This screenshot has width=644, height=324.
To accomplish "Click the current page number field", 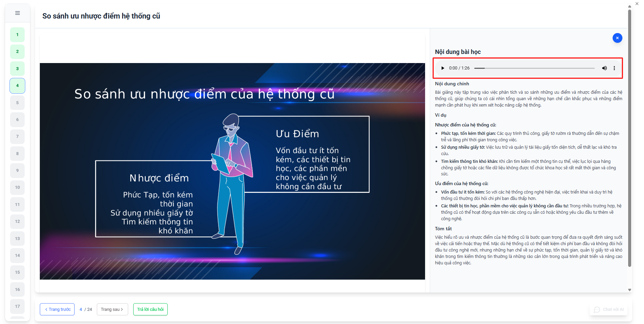I will tap(81, 310).
